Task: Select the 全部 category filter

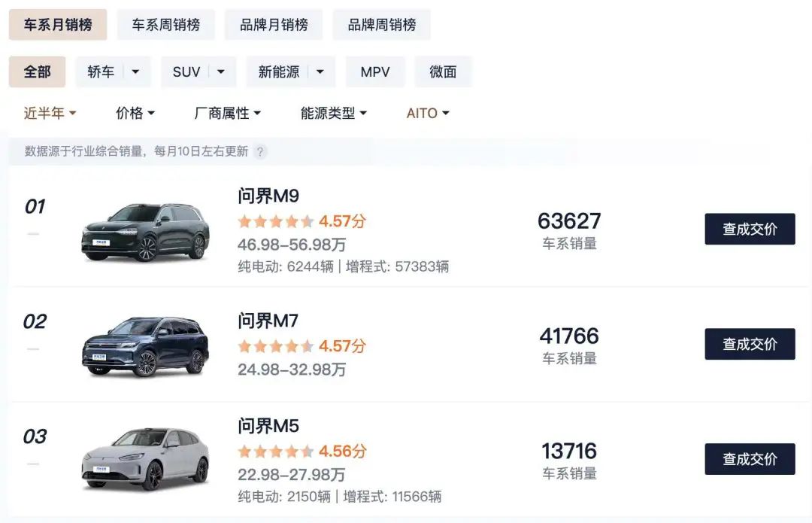Action: (37, 72)
